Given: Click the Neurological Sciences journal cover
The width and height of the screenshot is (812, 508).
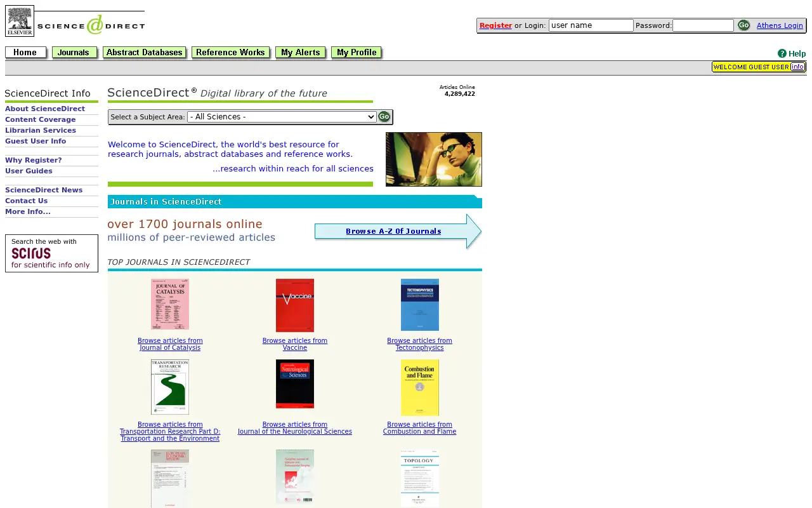Looking at the screenshot, I should click(x=295, y=384).
